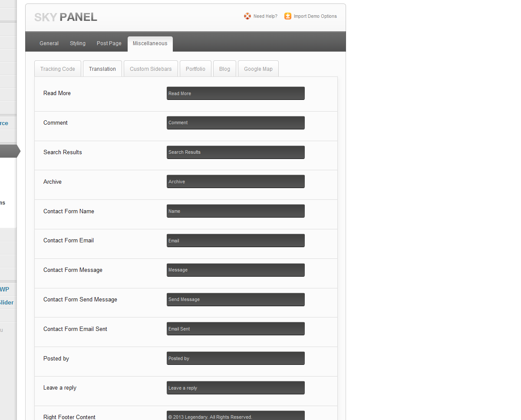Click the Contact Form Name input
This screenshot has height=420, width=521.
pos(235,211)
